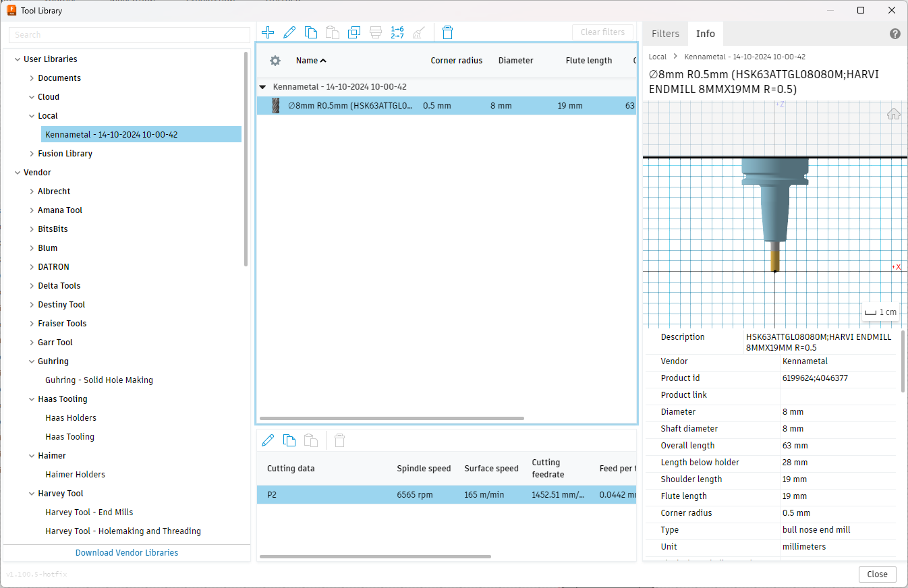
Task: Collapse the User Libraries tree node
Action: tap(18, 59)
